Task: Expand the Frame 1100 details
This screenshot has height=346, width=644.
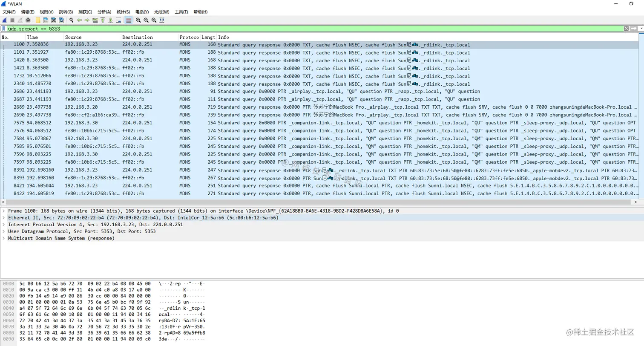Action: coord(4,211)
